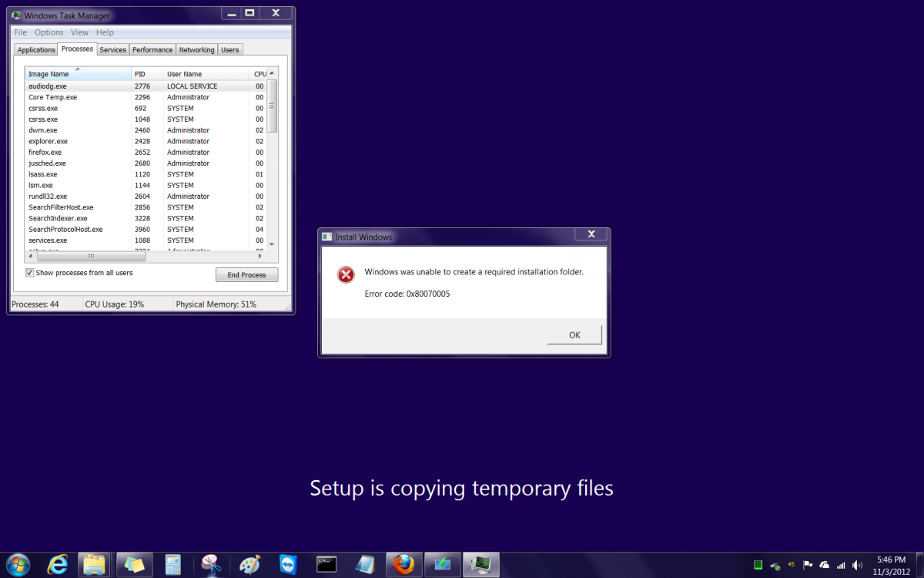Viewport: 924px width, 578px height.
Task: Click the End Process button
Action: [x=246, y=275]
